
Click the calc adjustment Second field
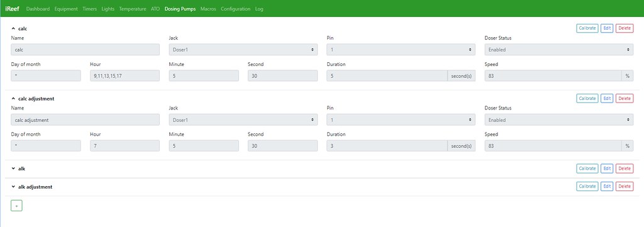282,146
